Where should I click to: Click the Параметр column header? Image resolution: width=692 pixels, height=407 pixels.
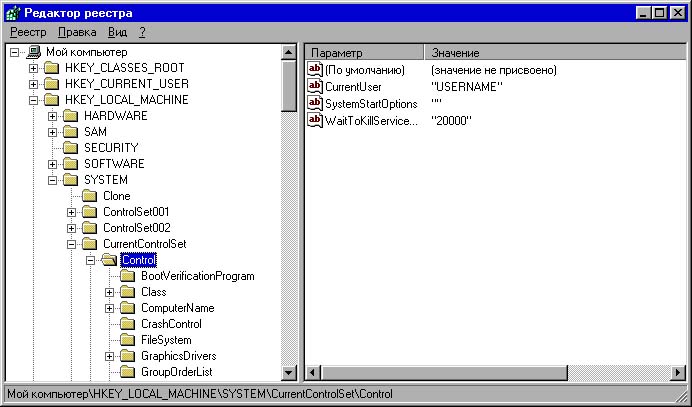[365, 52]
